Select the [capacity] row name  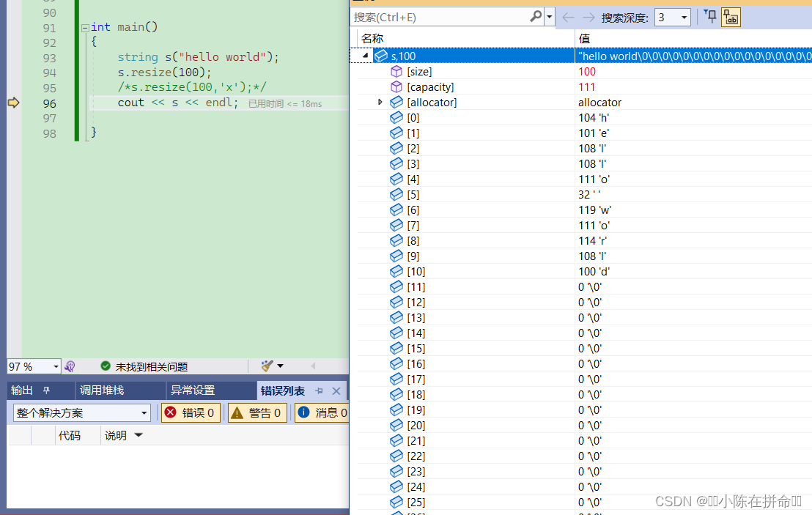430,87
